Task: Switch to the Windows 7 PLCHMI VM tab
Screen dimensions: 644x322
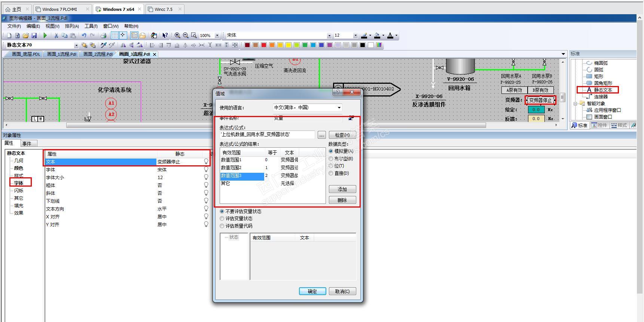Action: (62, 9)
